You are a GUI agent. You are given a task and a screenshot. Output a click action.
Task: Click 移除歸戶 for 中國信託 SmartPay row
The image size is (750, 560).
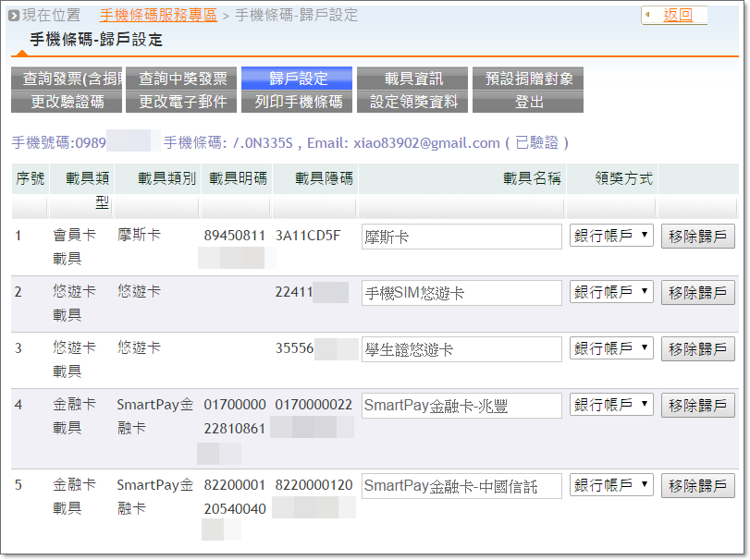tap(698, 485)
